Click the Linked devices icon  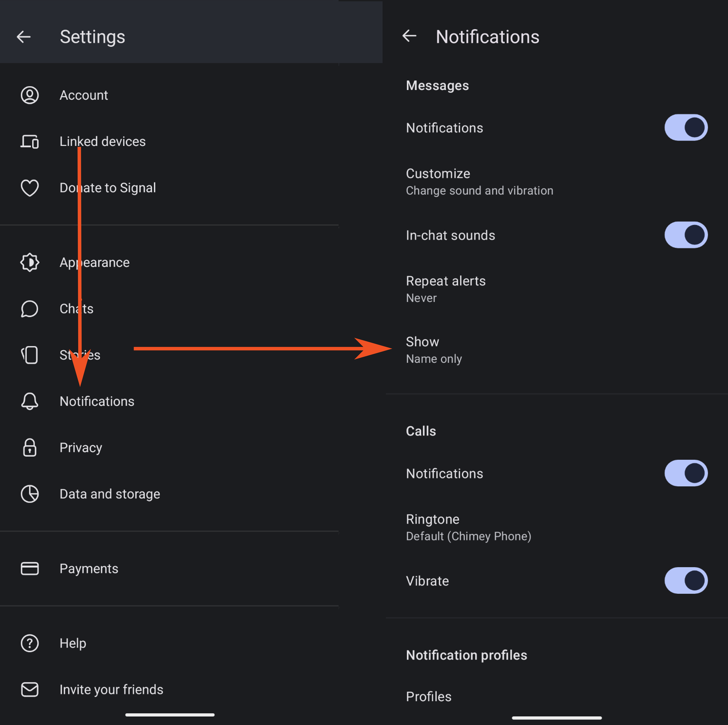point(30,141)
